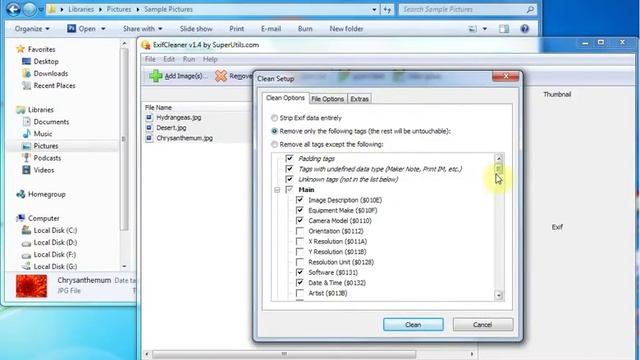
Task: Click the green Add Image(s) plus icon
Action: (x=156, y=76)
